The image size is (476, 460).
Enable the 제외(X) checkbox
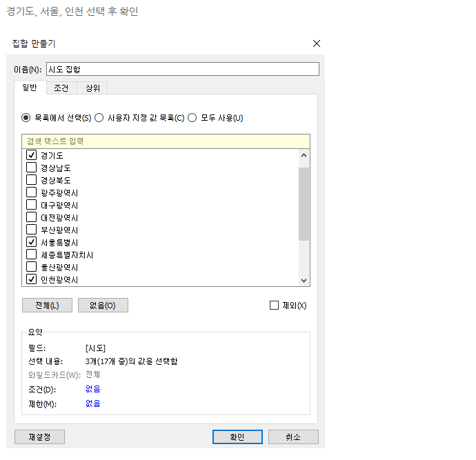coord(274,306)
